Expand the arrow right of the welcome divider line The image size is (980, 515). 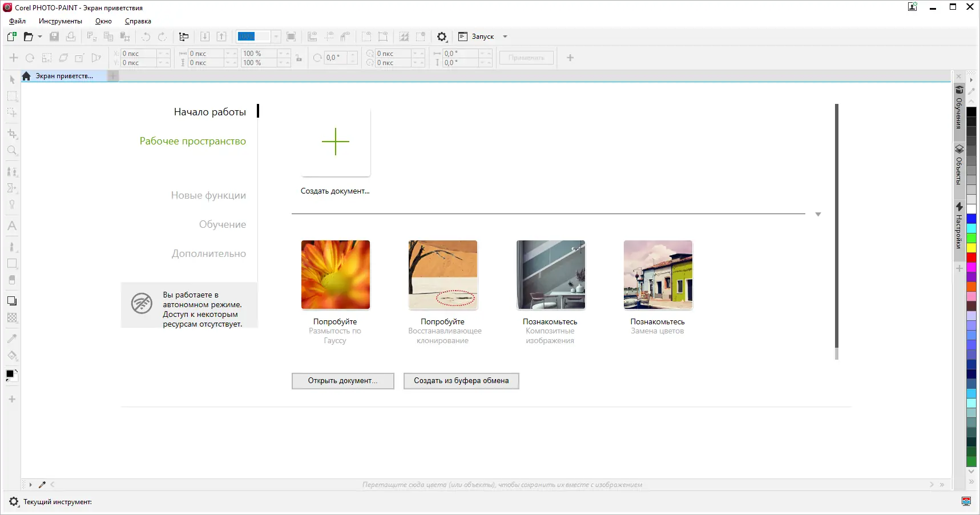(818, 214)
